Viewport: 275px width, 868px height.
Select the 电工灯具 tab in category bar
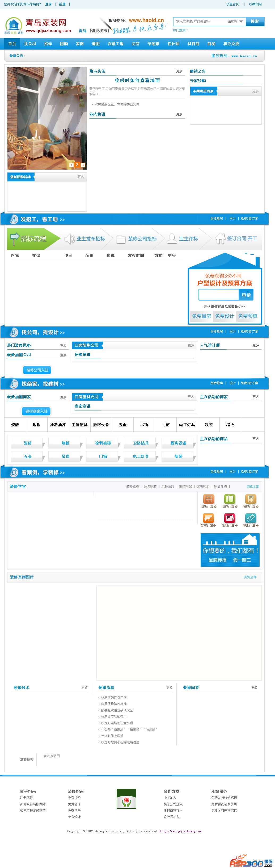tap(187, 425)
